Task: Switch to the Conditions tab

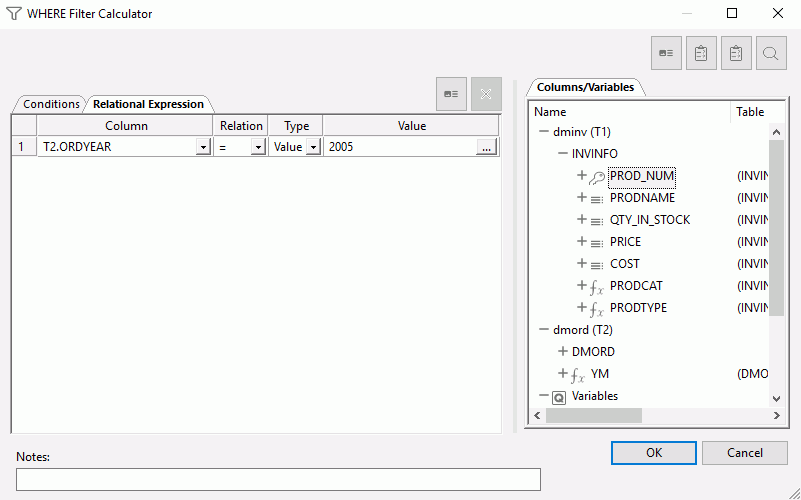Action: tap(51, 104)
